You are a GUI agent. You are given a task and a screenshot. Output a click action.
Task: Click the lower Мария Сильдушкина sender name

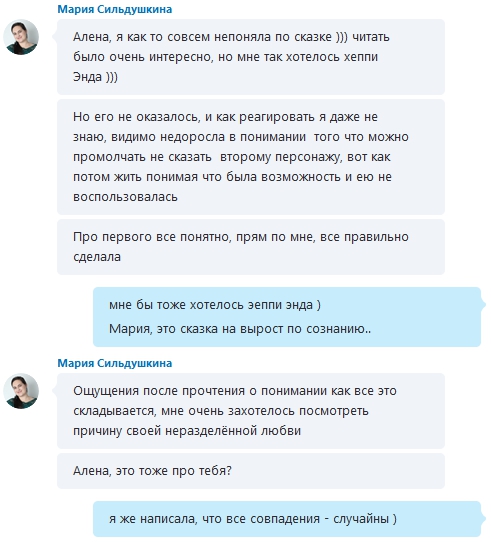click(x=114, y=363)
